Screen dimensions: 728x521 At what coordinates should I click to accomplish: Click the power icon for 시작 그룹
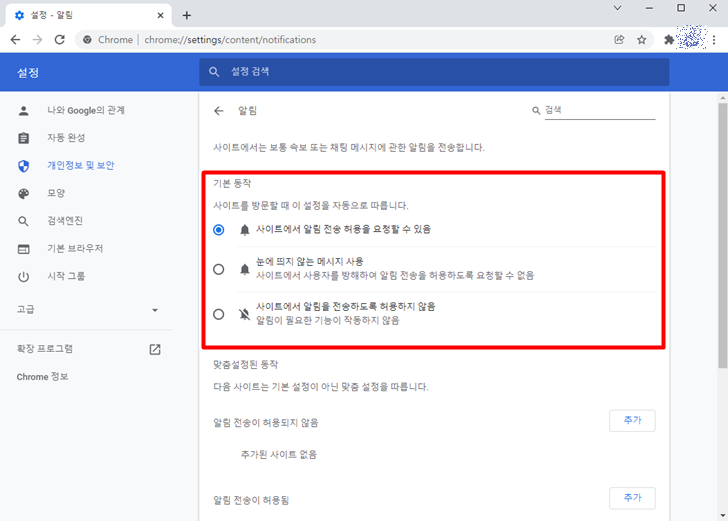24,277
